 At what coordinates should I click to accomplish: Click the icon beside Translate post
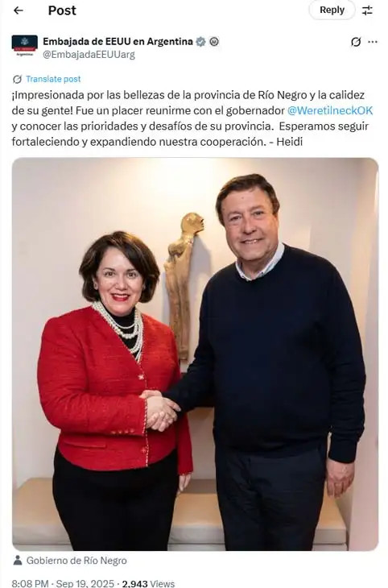17,79
